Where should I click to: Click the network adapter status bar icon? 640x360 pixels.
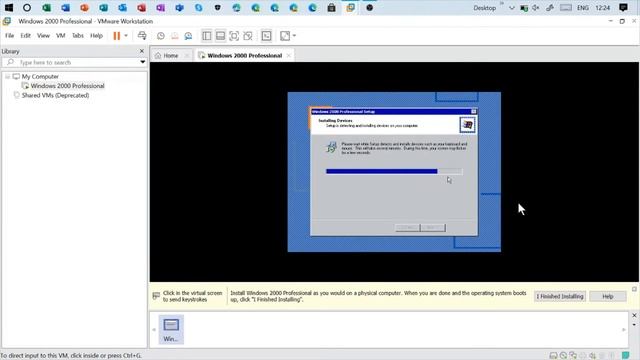(x=573, y=356)
